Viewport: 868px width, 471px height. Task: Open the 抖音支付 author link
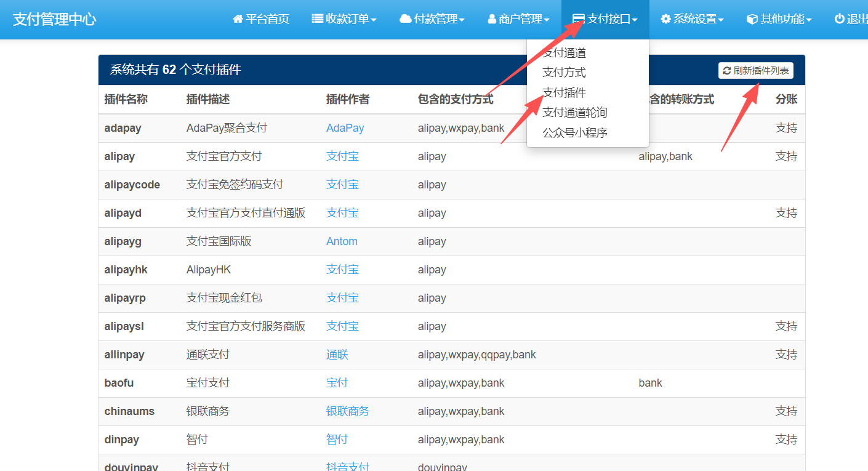[x=347, y=467]
